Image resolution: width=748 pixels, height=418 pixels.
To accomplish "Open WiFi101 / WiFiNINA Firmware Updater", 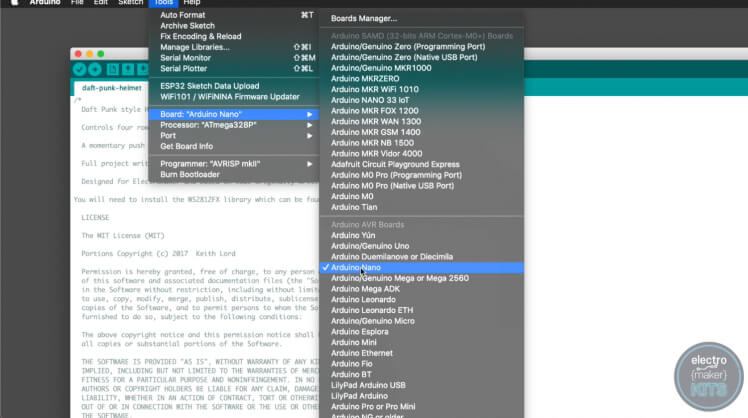I will pos(234,97).
